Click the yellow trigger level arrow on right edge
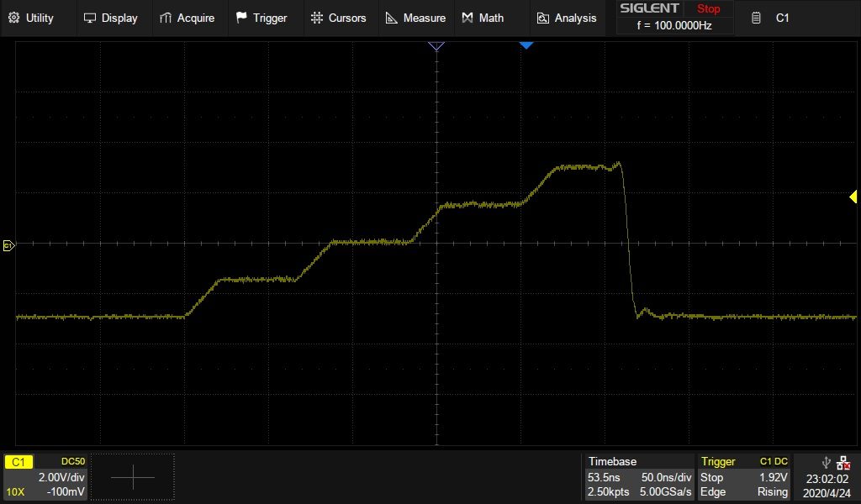The image size is (861, 504). click(x=853, y=197)
